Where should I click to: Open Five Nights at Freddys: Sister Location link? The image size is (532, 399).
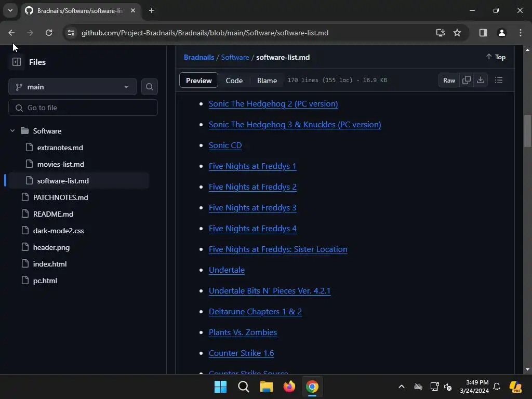pyautogui.click(x=278, y=249)
